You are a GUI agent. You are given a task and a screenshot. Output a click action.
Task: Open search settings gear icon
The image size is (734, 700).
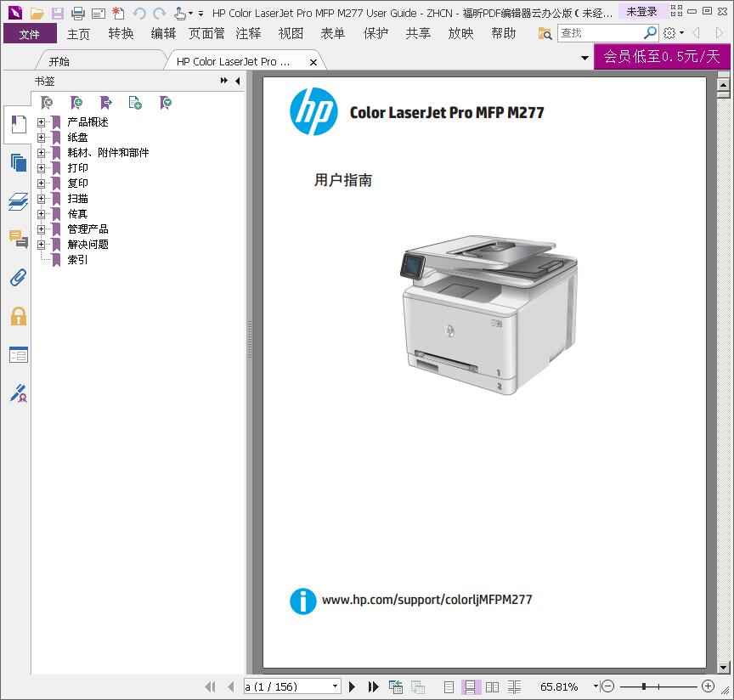(x=669, y=33)
